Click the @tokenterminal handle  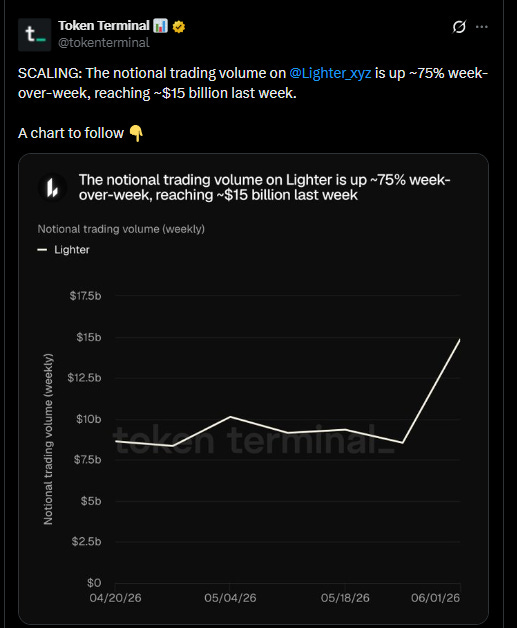coord(104,42)
